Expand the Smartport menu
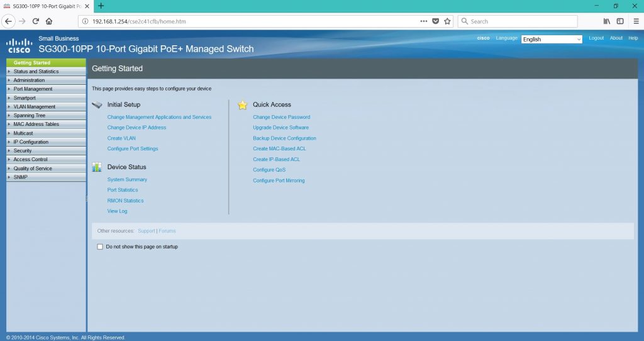Screen dimensions: 644x341 coord(46,98)
